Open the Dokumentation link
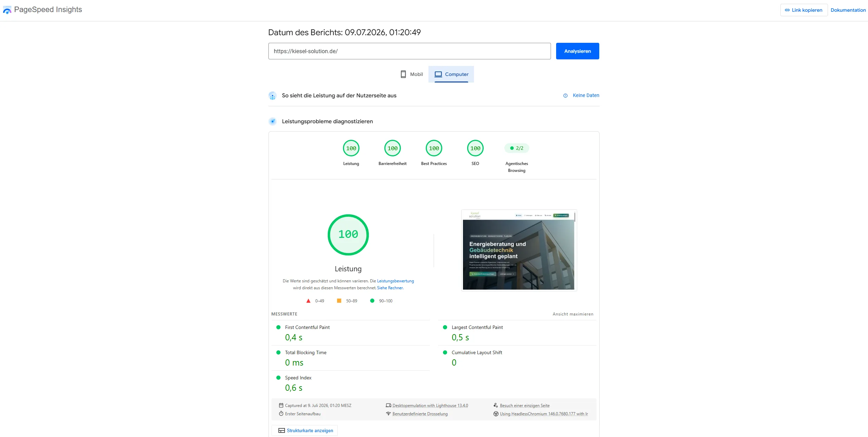This screenshot has width=868, height=437. click(848, 10)
